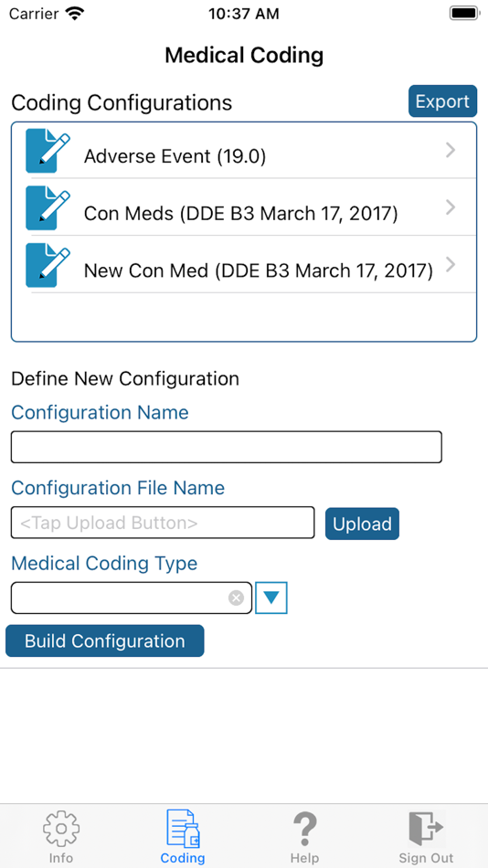488x868 pixels.
Task: Open the Medical Coding Type dropdown arrow
Action: (x=271, y=598)
